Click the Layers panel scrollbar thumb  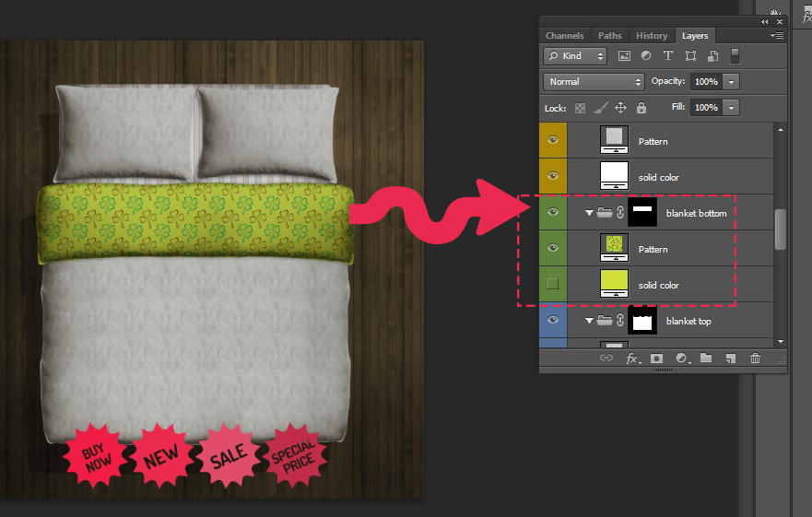781,229
